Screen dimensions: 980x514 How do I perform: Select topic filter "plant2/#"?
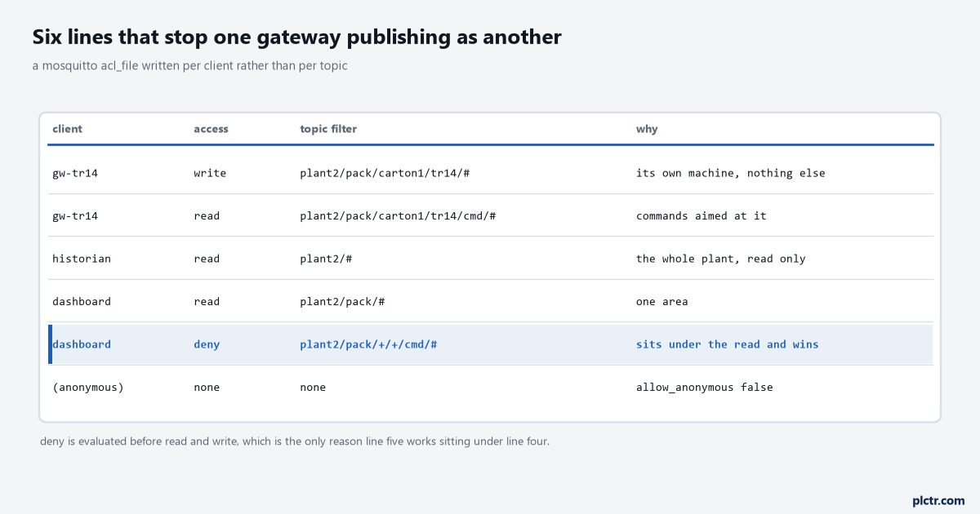click(x=326, y=259)
